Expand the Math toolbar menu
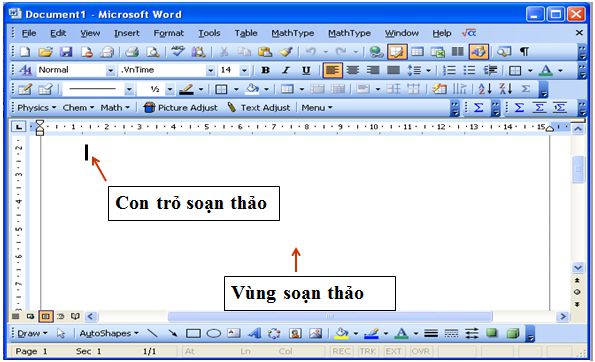The width and height of the screenshot is (595, 362). tap(115, 108)
